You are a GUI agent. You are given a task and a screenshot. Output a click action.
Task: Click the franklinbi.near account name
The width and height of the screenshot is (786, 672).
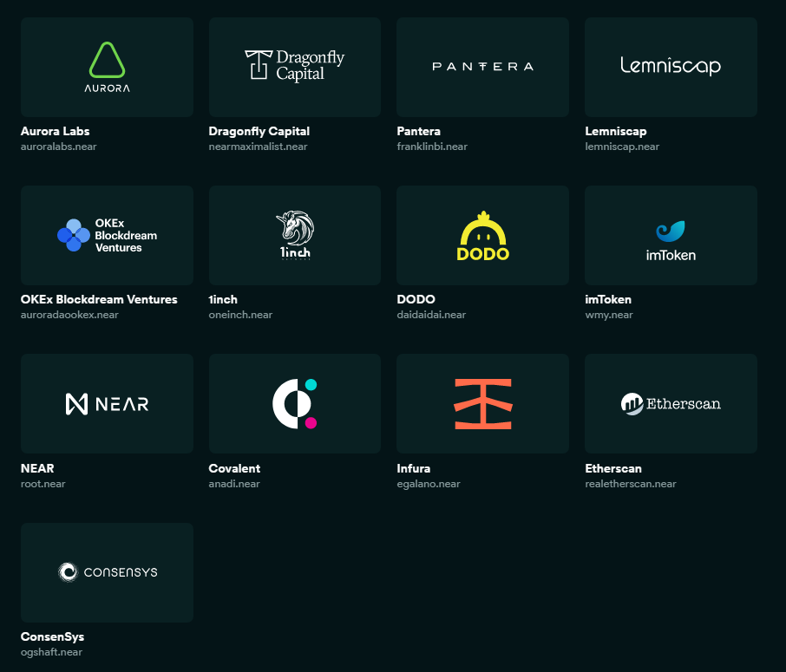pyautogui.click(x=432, y=147)
